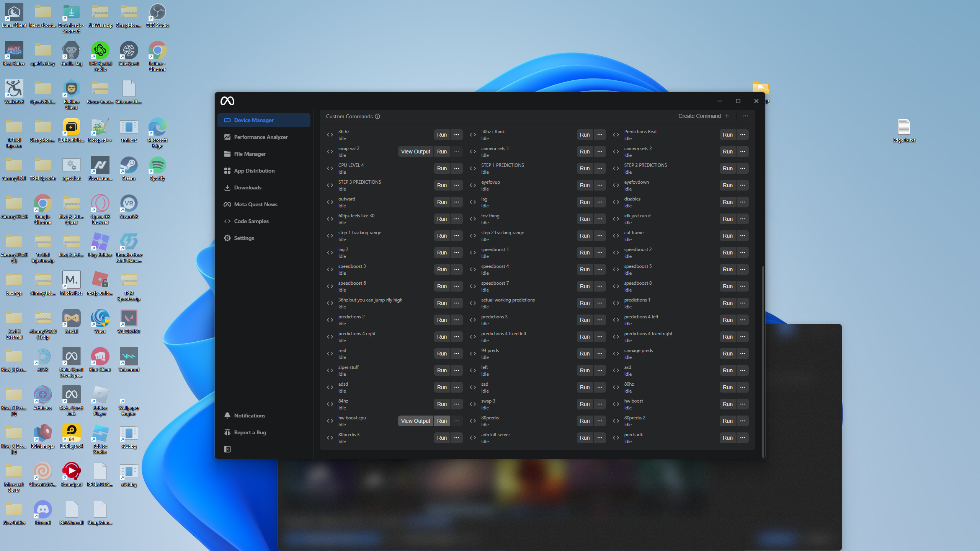Click the Meta logo icon
Screen dimensions: 980x551
(227, 101)
